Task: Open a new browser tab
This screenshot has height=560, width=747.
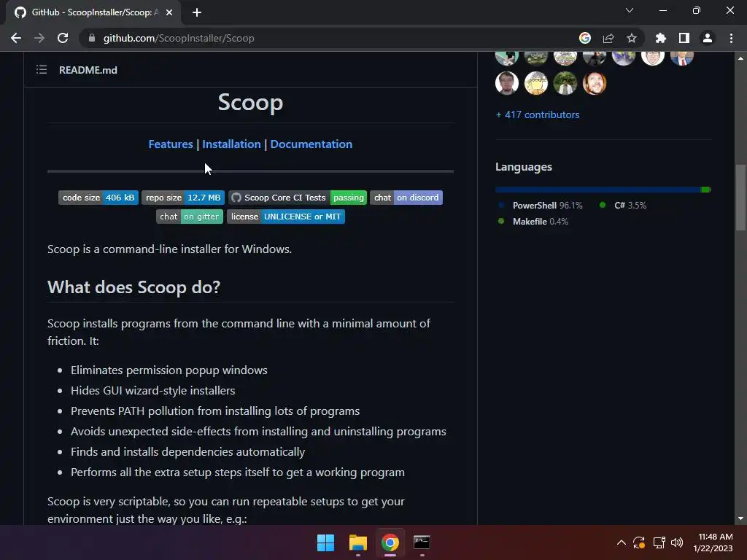Action: tap(197, 12)
